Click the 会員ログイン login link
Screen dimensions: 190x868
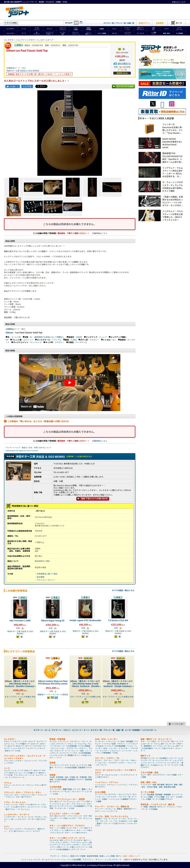(x=144, y=23)
